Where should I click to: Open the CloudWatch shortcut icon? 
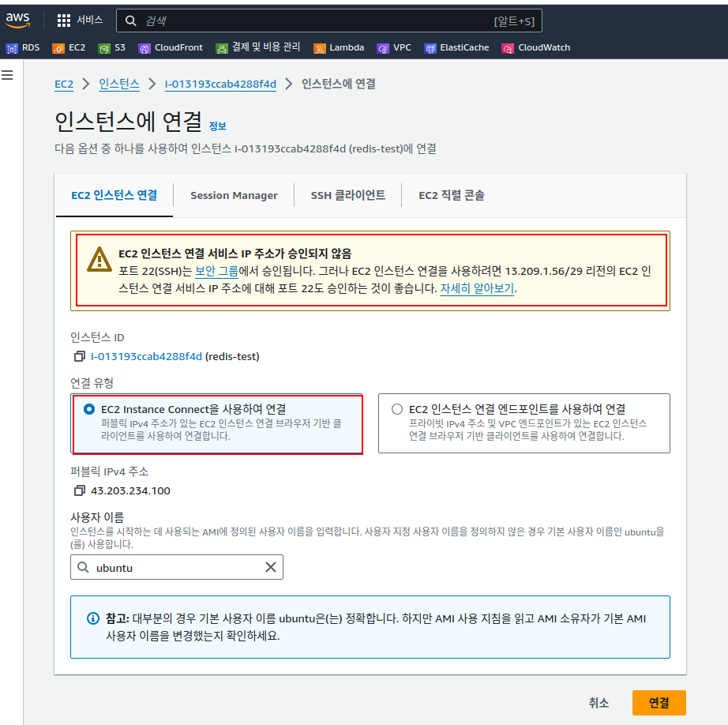(508, 48)
